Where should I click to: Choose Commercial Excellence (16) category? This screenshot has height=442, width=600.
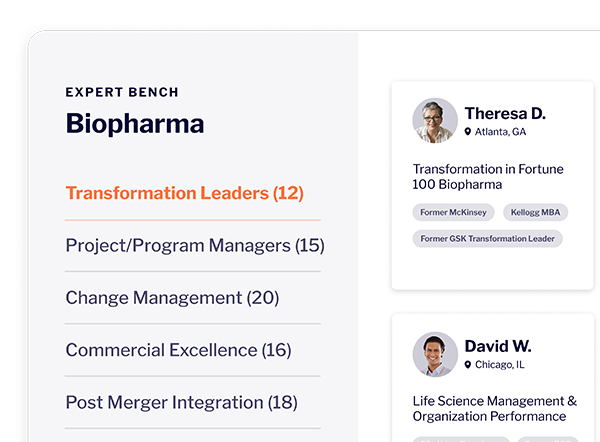[x=178, y=350]
